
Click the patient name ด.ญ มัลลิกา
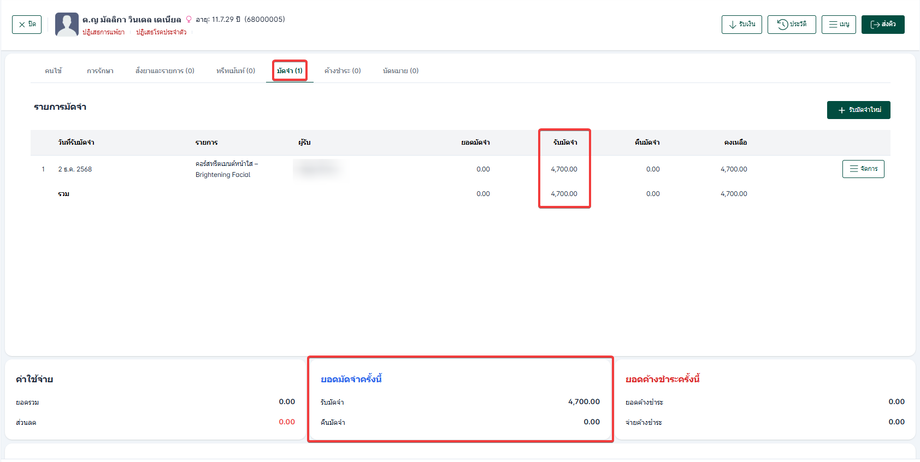point(132,19)
